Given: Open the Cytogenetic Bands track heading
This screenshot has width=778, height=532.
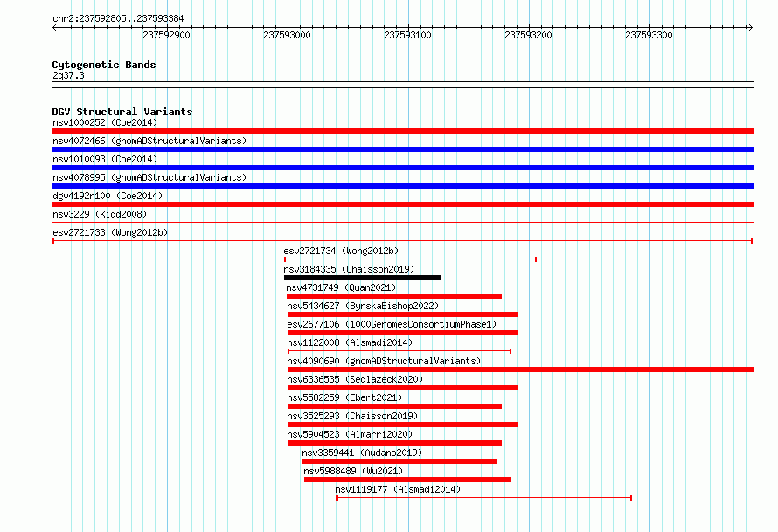Looking at the screenshot, I should pos(104,65).
